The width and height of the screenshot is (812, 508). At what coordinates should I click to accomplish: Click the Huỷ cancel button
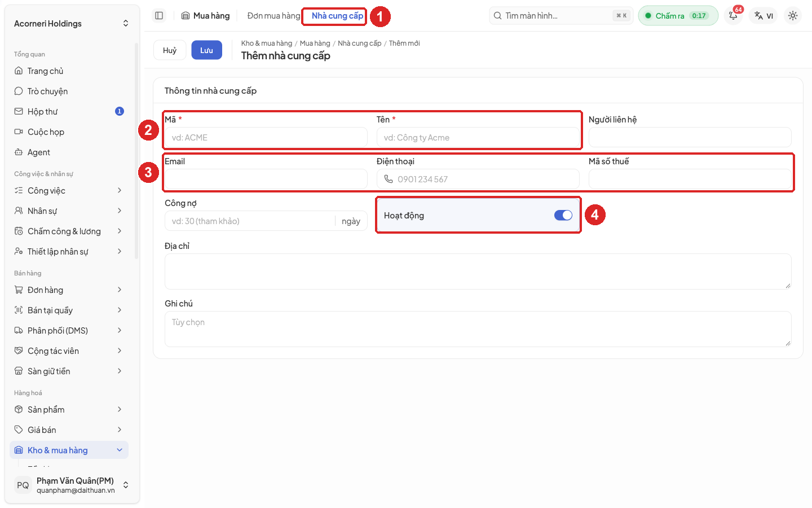170,50
